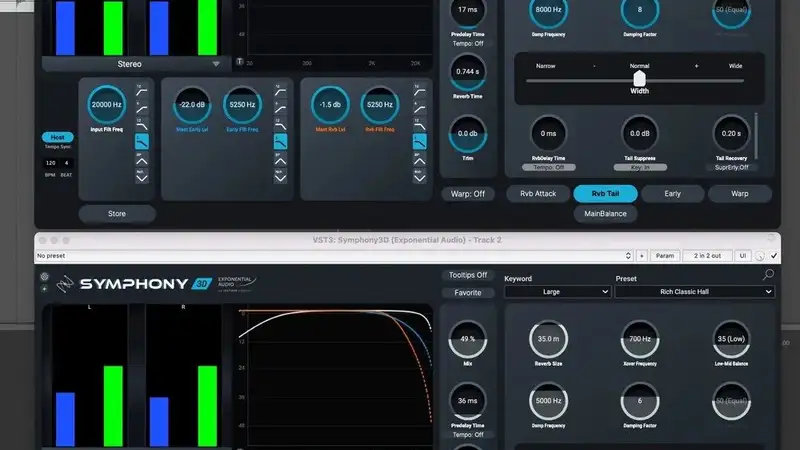The image size is (800, 450).
Task: Select 12 dB low-pass shape for input filter
Action: point(142,124)
